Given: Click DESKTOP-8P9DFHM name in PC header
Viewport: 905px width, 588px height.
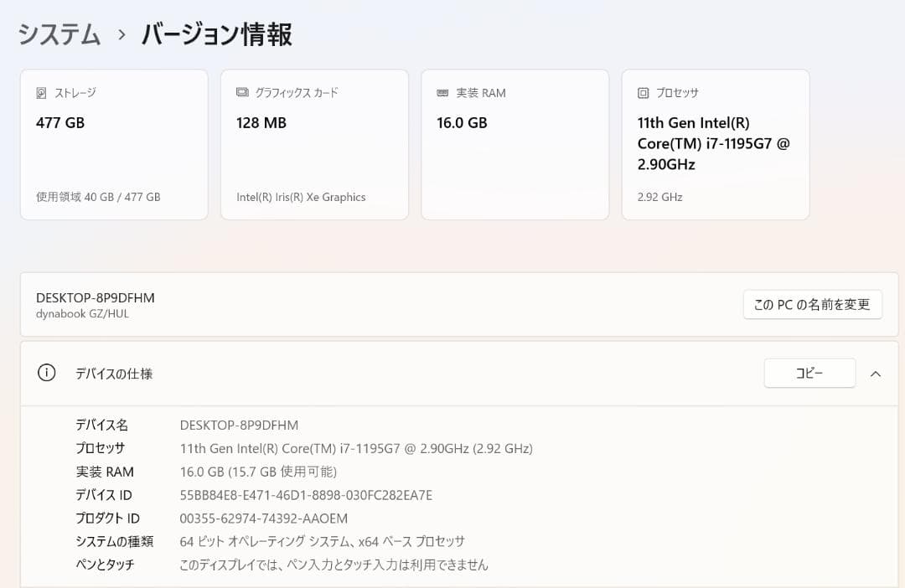Looking at the screenshot, I should tap(96, 297).
